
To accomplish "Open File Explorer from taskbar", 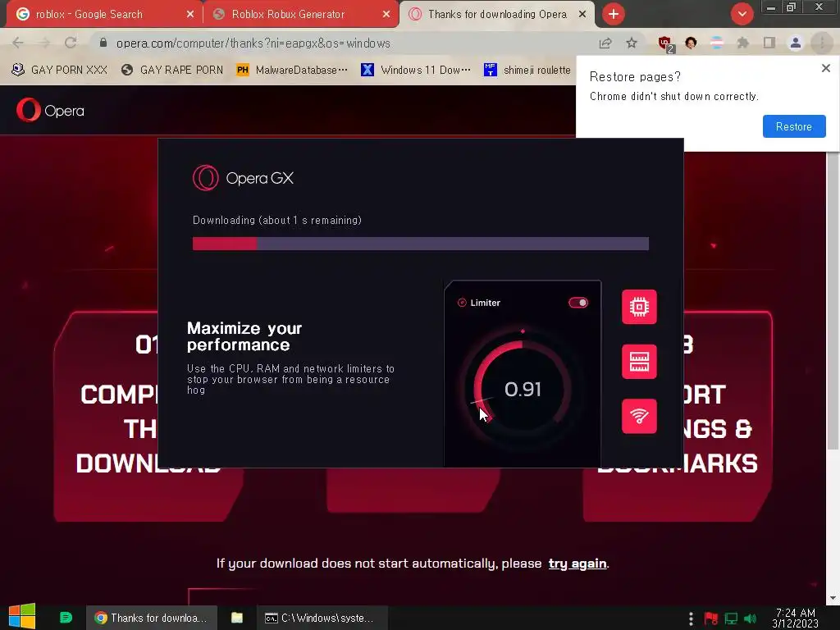I will 237,618.
